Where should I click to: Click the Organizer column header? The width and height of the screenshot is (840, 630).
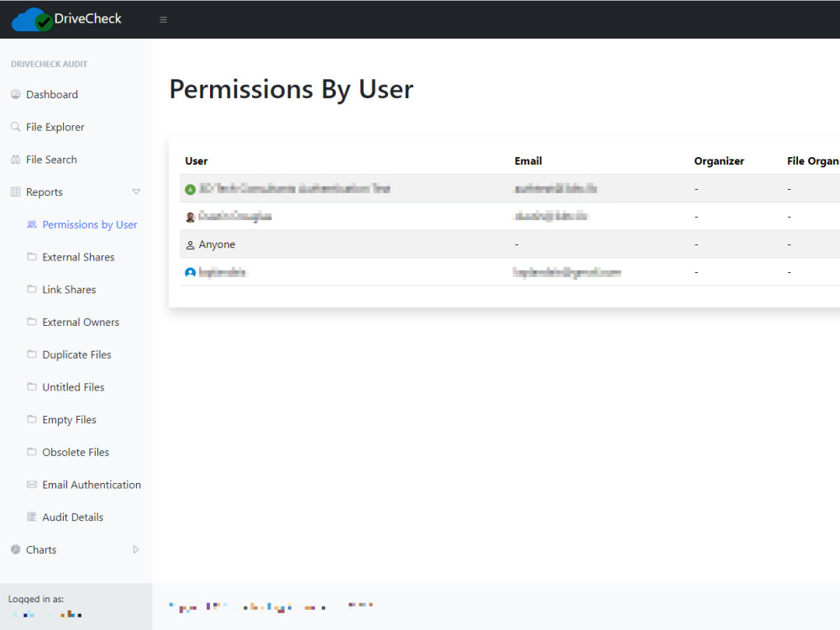click(719, 160)
